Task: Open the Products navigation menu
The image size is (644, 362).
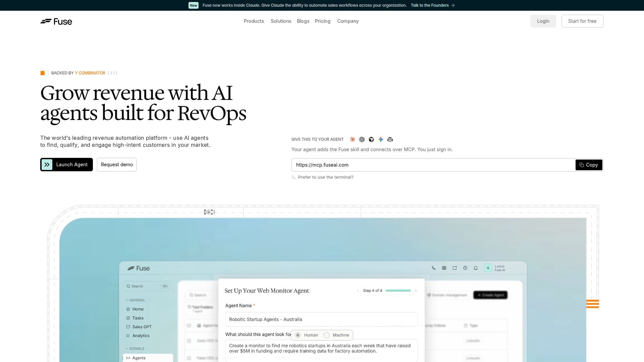Action: coord(254,21)
